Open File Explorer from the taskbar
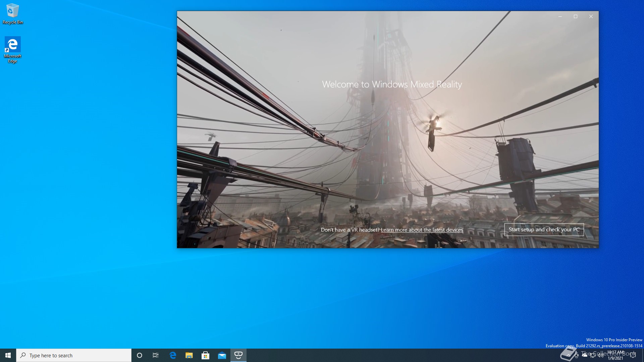Image resolution: width=644 pixels, height=362 pixels. [189, 355]
